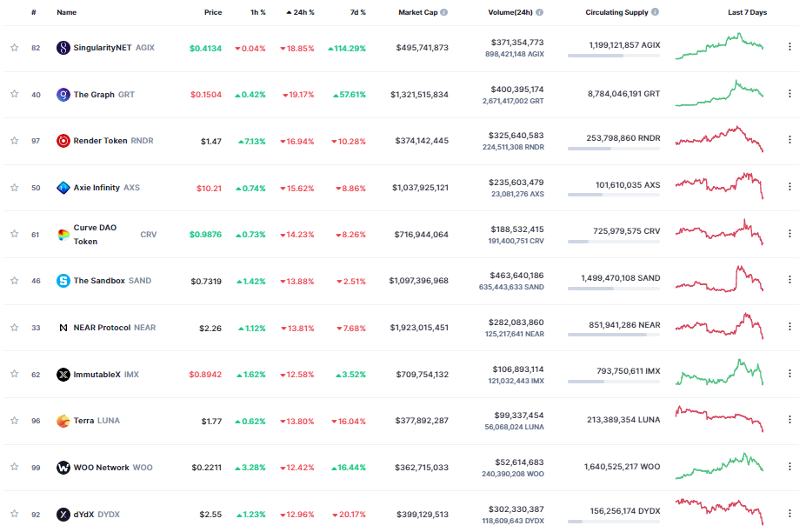Click the Curve DAO Token logo

tap(63, 235)
